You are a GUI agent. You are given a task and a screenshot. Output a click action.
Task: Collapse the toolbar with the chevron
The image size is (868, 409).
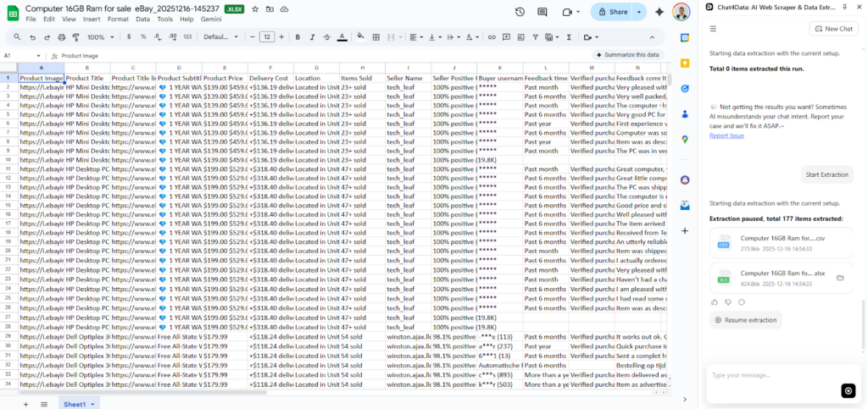click(652, 37)
